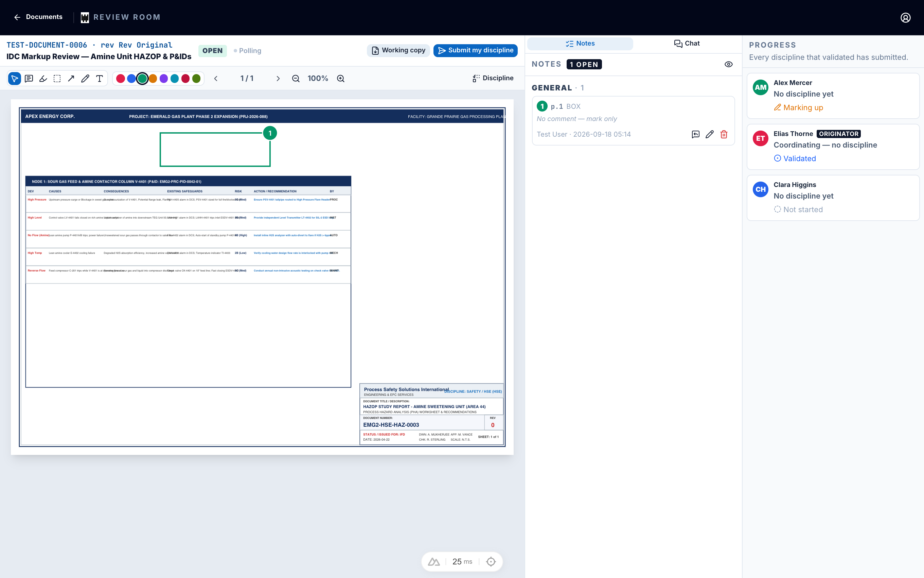Image resolution: width=924 pixels, height=578 pixels.
Task: Go back to Documents
Action: (x=38, y=17)
